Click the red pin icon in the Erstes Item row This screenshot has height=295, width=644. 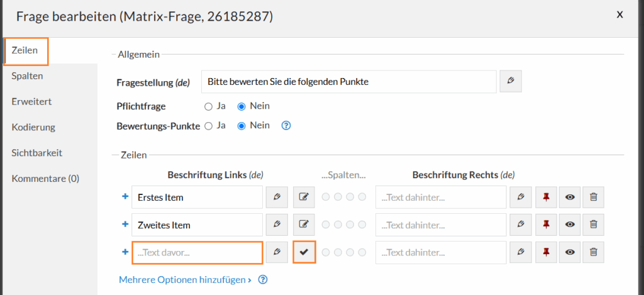click(546, 197)
